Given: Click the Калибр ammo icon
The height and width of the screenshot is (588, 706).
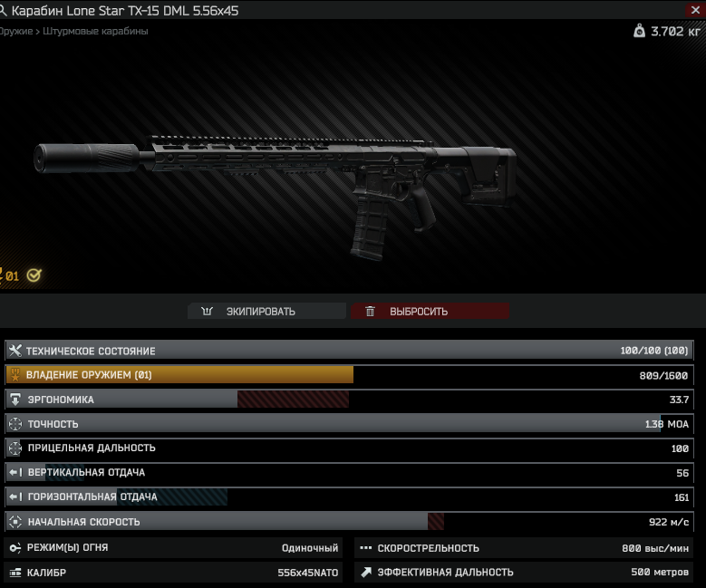Looking at the screenshot, I should [x=15, y=573].
